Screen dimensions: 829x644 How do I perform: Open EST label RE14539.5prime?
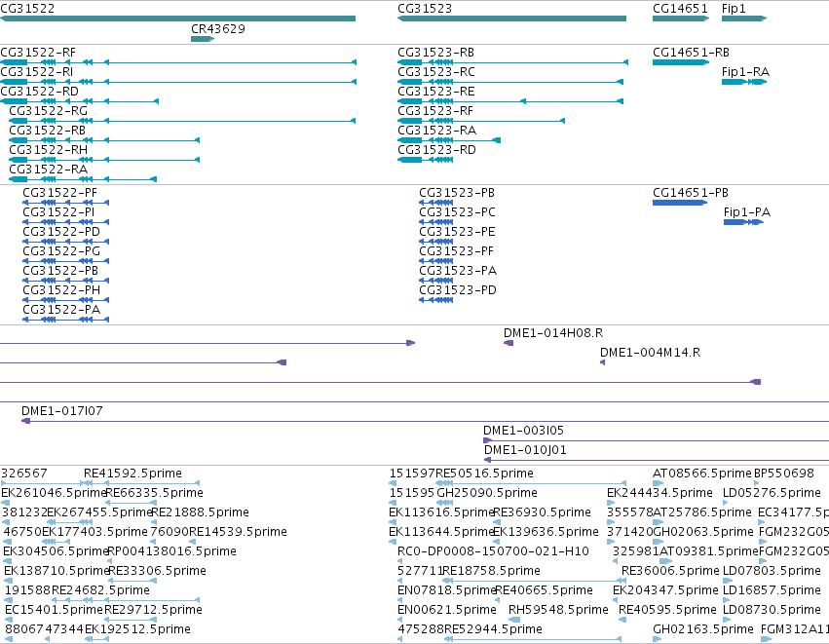238,532
